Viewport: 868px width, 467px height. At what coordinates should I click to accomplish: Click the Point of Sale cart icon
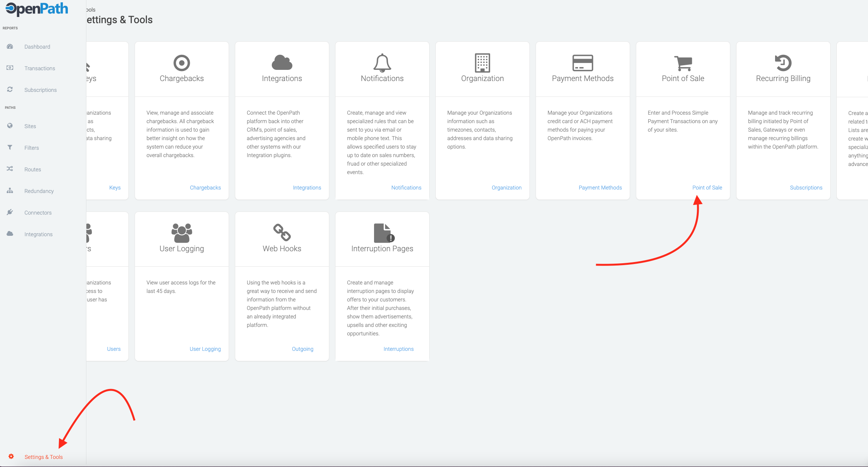[683, 63]
